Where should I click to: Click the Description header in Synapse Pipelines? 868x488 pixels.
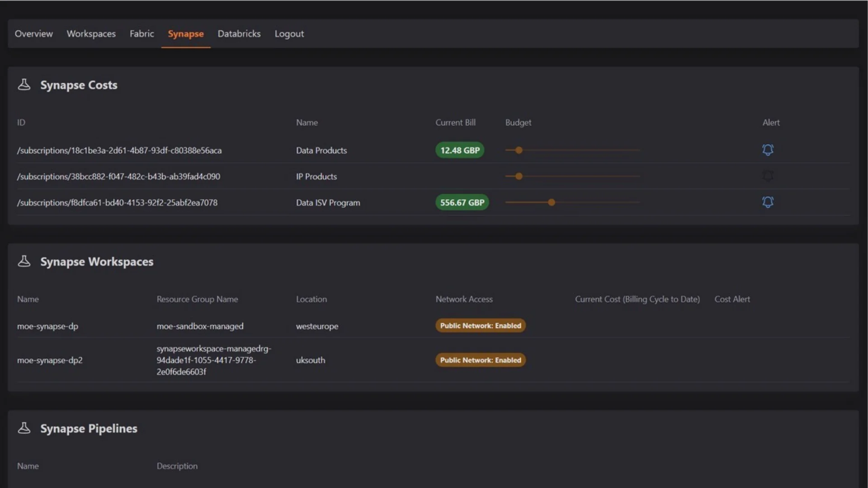click(177, 466)
